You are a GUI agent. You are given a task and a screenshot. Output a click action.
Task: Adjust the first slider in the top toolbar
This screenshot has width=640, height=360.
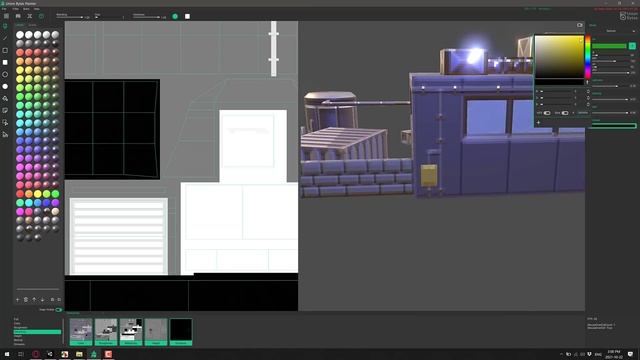pos(69,17)
